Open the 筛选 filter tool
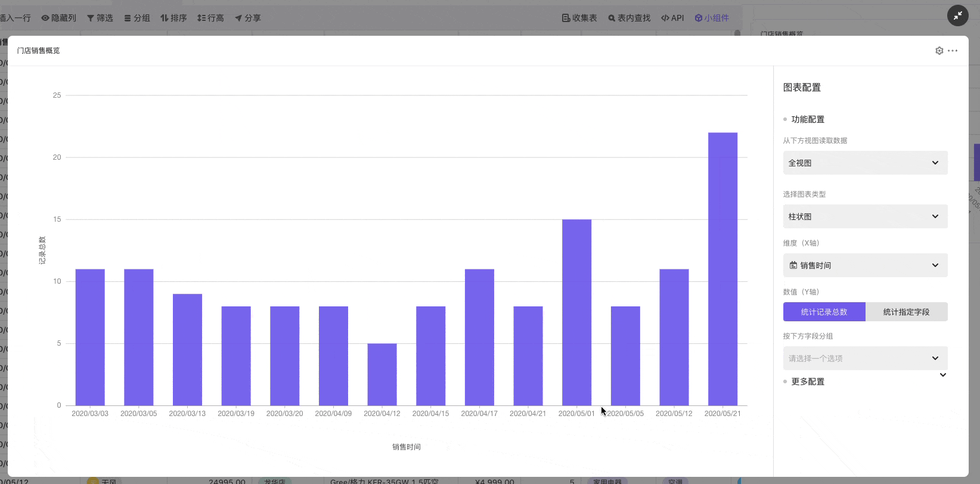 tap(100, 18)
